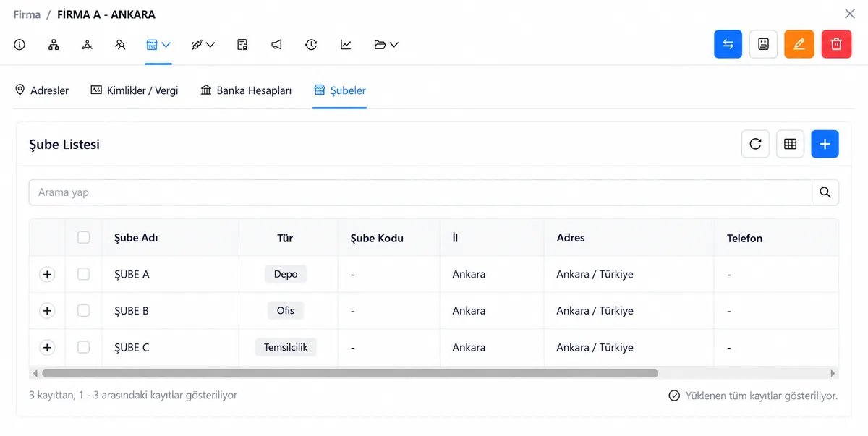Open the relations network icon
The height and width of the screenshot is (436, 868).
point(87,45)
